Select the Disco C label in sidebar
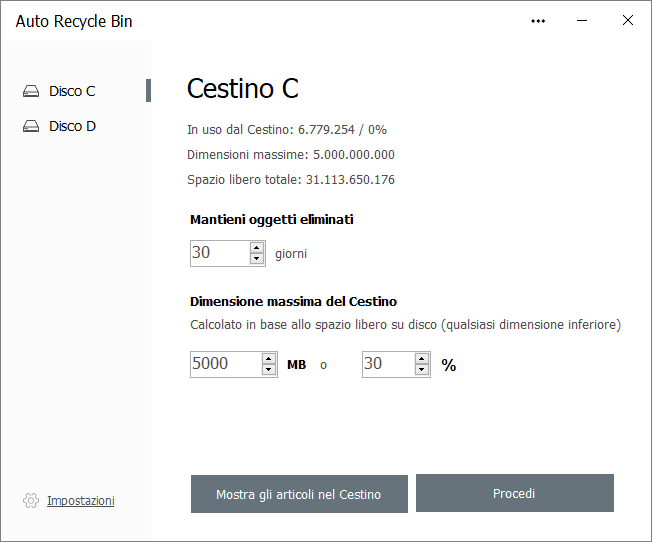Screen dimensions: 652x542 (x=72, y=91)
